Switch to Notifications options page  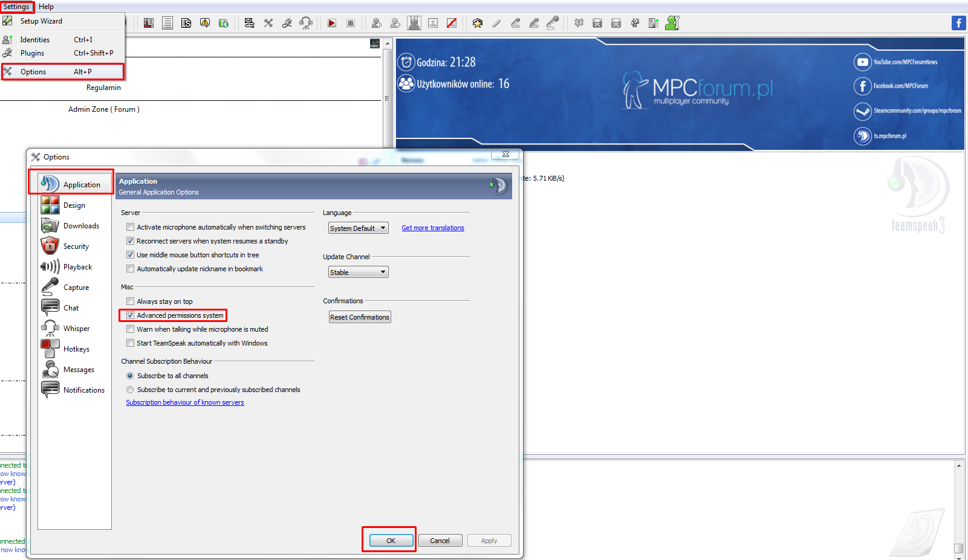[74, 390]
